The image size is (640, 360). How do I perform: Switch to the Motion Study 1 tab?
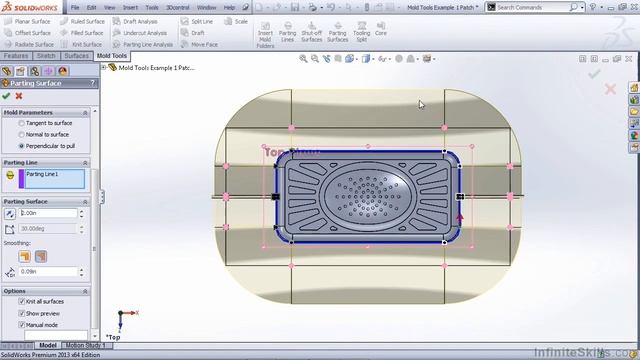click(85, 345)
